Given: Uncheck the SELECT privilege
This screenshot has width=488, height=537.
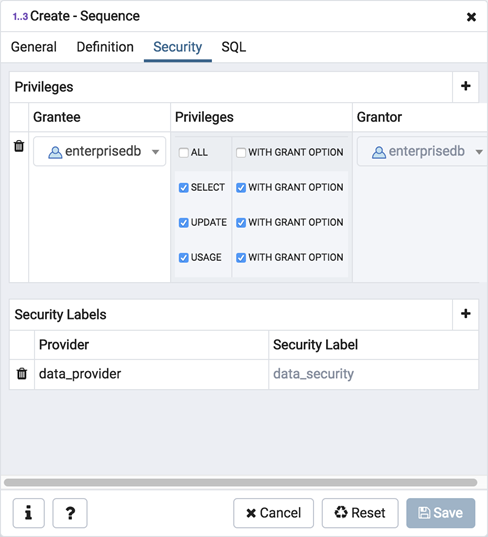Looking at the screenshot, I should click(x=184, y=188).
